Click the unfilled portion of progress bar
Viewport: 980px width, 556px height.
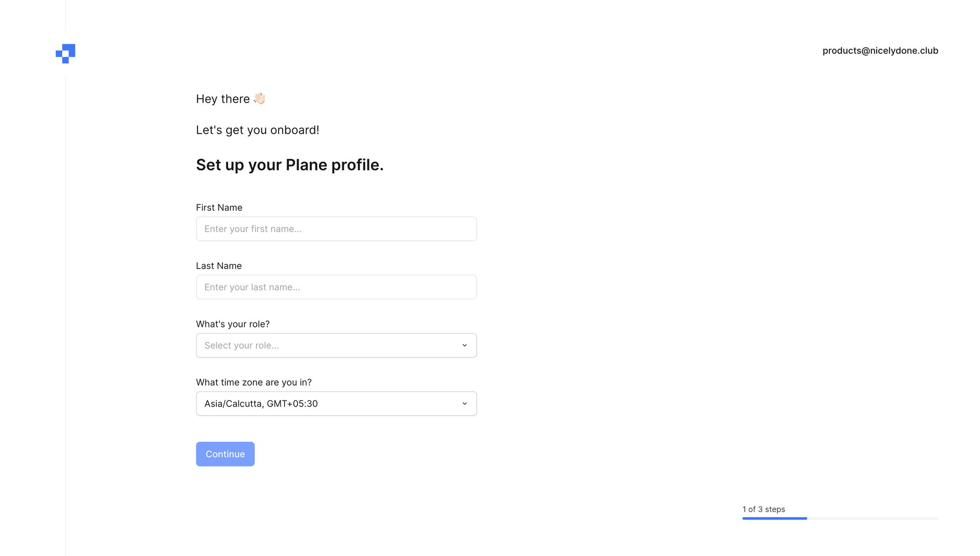pos(873,518)
